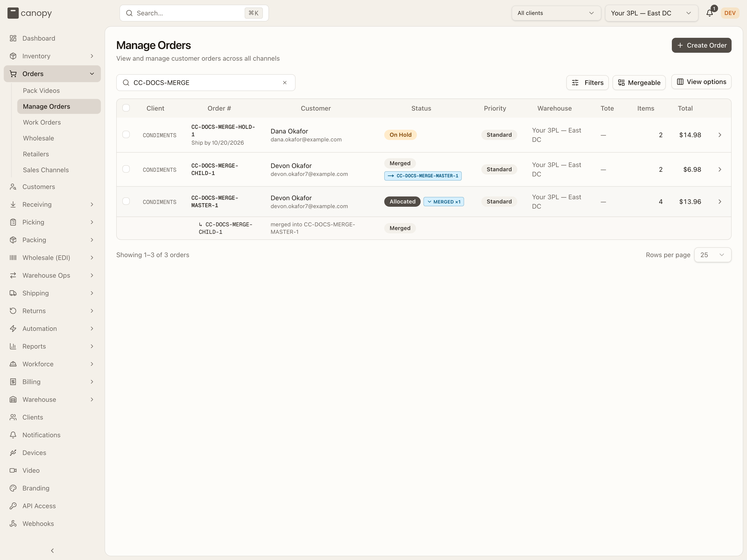Go to Work Orders submenu item

click(x=59, y=122)
